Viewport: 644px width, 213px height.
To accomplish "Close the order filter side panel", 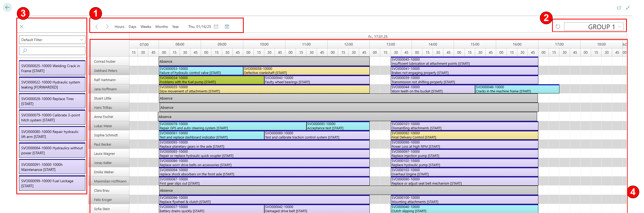I will point(22,27).
